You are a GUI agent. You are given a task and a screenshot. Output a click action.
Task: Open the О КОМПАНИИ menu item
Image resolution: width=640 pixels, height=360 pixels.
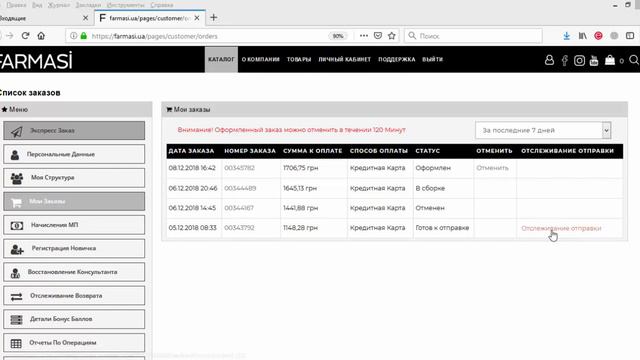260,59
